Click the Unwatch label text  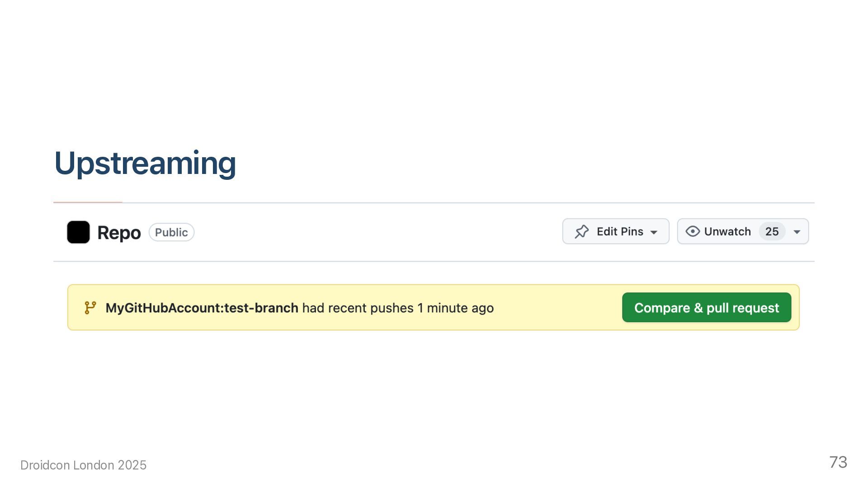click(727, 232)
